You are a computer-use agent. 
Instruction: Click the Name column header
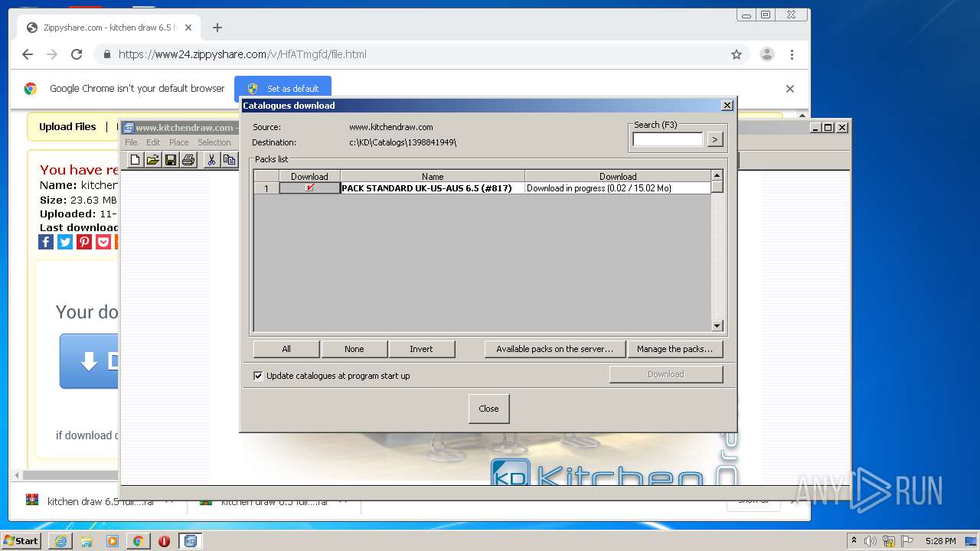433,176
